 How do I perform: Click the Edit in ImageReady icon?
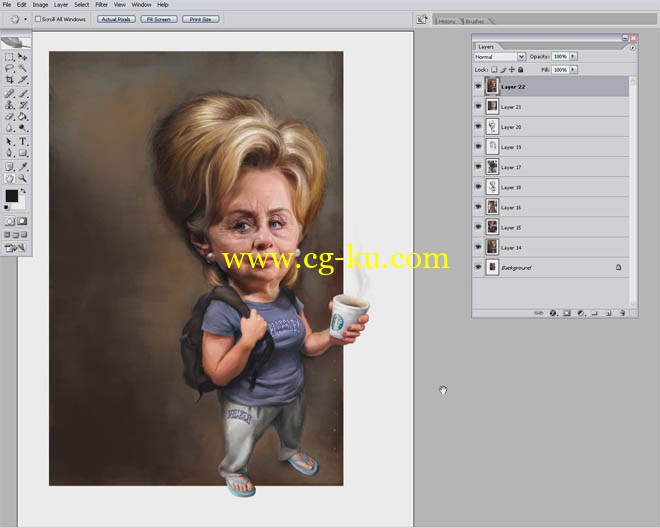point(15,248)
